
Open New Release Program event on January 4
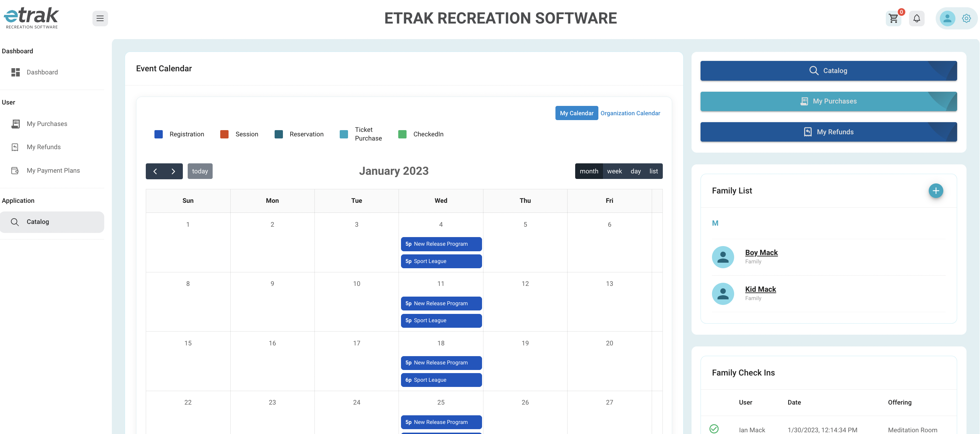coord(441,244)
